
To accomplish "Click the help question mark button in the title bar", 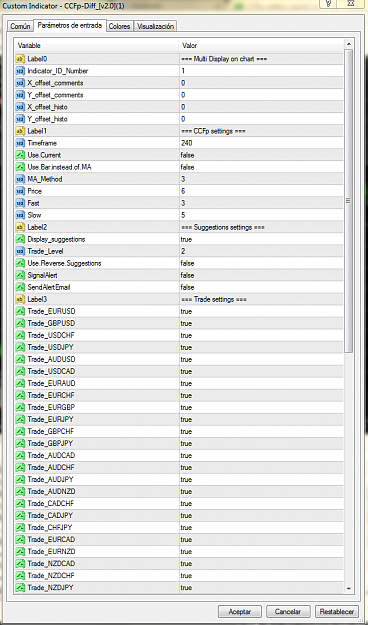I will click(x=328, y=4).
